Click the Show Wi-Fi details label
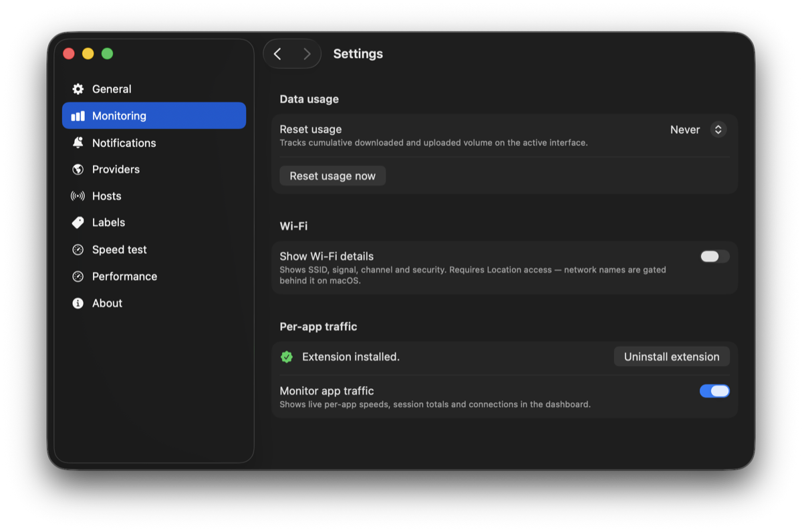Viewport: 802px width, 532px height. (327, 256)
